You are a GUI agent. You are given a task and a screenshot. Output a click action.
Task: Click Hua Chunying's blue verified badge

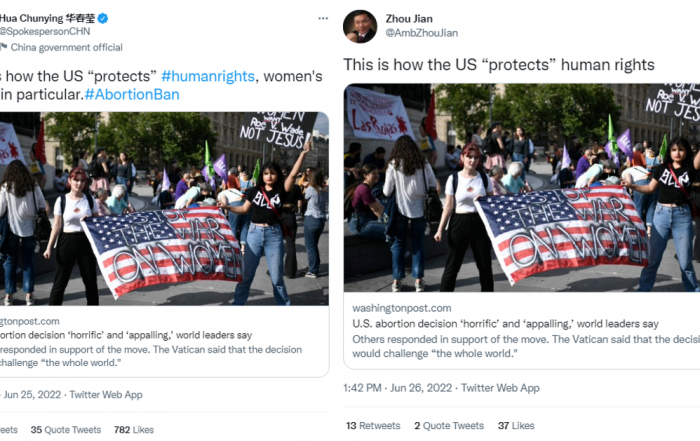[103, 18]
